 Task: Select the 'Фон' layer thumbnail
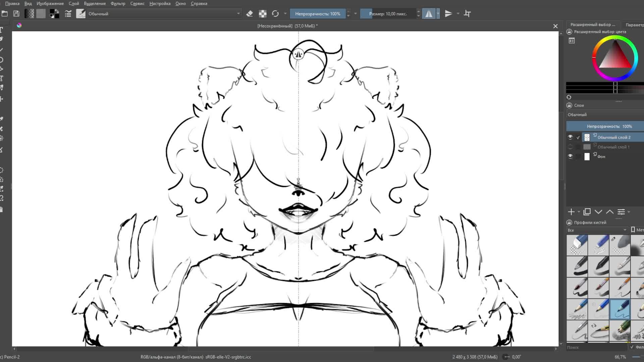click(x=587, y=157)
